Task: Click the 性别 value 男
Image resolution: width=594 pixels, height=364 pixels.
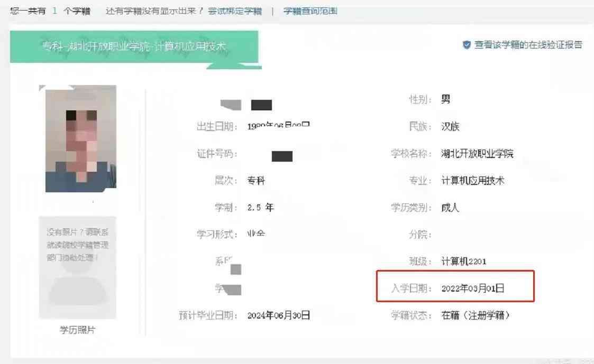Action: pyautogui.click(x=445, y=99)
